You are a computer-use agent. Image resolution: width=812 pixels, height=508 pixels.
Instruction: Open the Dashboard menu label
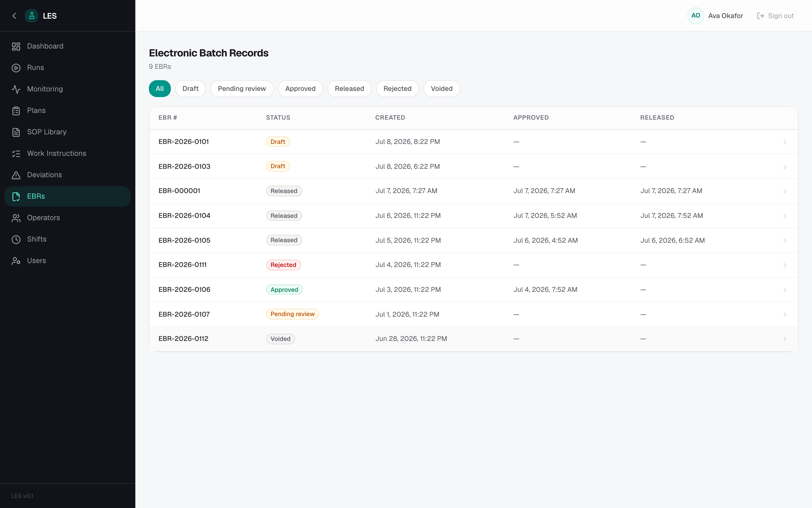pos(45,46)
